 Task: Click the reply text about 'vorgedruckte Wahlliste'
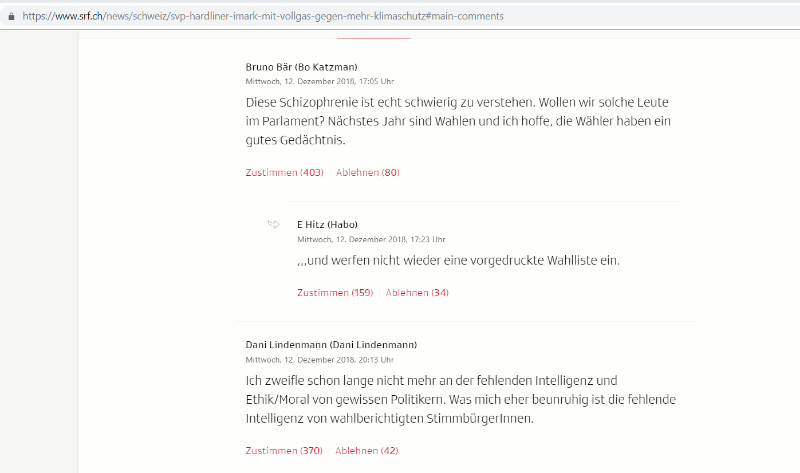458,261
